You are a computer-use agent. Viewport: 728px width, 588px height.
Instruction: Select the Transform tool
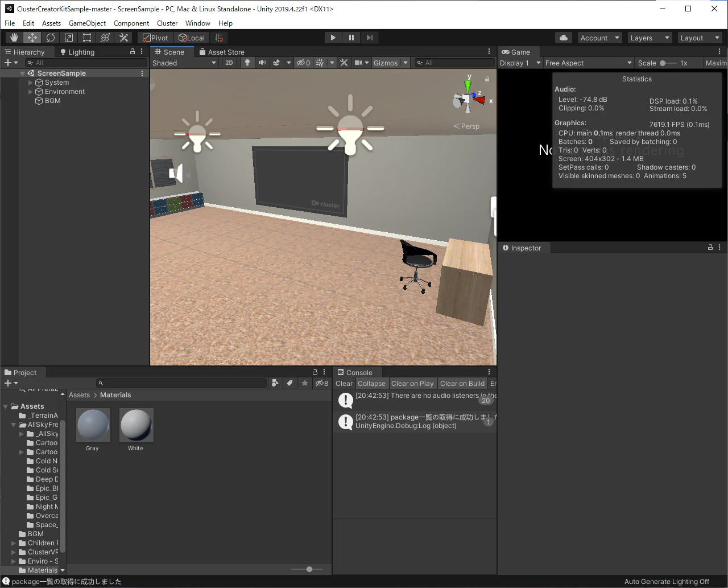[x=105, y=38]
